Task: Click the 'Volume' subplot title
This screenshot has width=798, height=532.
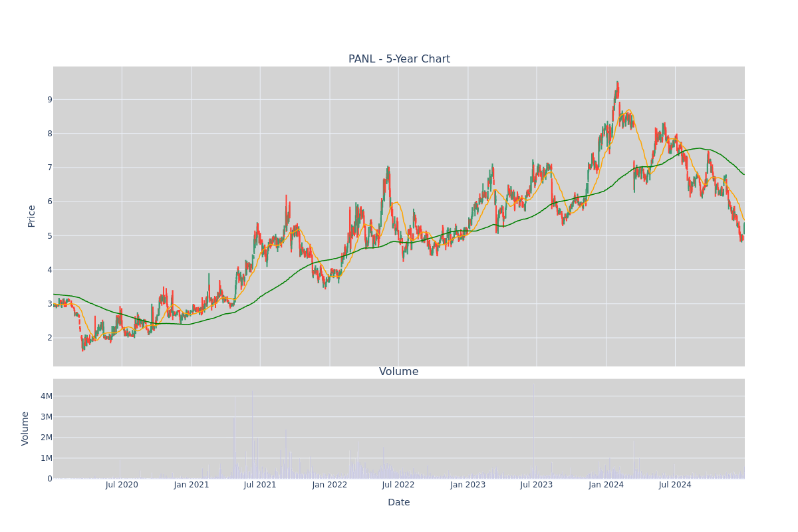Action: pyautogui.click(x=399, y=372)
